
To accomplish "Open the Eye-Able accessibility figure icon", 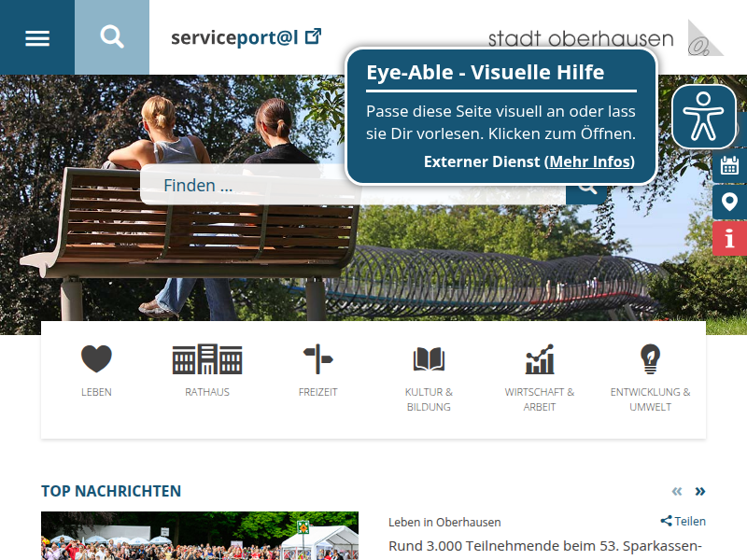I will pos(704,117).
